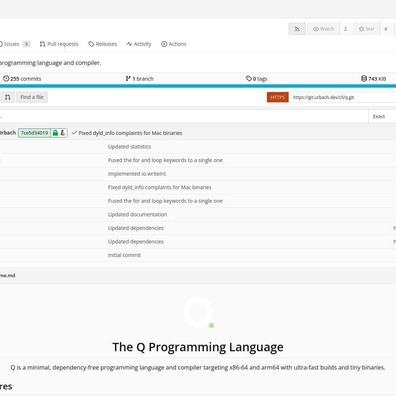The height and width of the screenshot is (396, 396).
Task: Click the Activity pulse icon
Action: tap(129, 44)
